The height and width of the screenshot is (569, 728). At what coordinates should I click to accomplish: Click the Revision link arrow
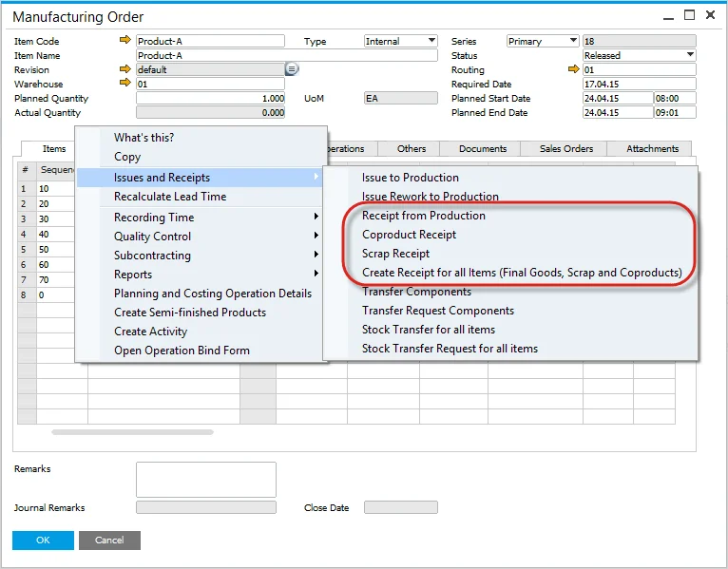tap(125, 69)
